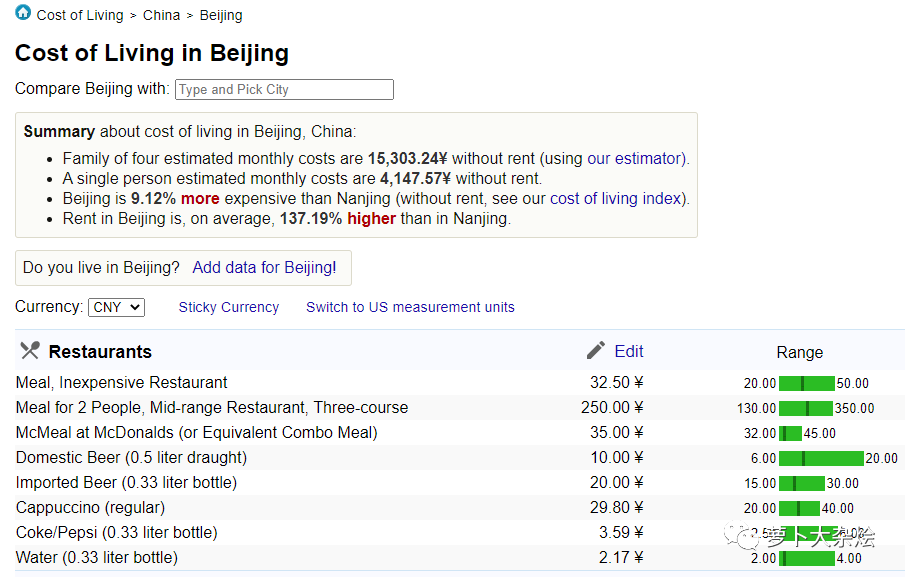The height and width of the screenshot is (577, 905).
Task: Click the Restaurants section heading
Action: pos(100,352)
